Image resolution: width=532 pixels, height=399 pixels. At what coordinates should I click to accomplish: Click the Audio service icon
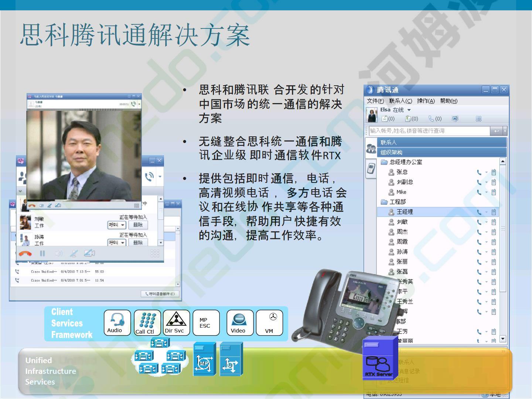point(117,323)
